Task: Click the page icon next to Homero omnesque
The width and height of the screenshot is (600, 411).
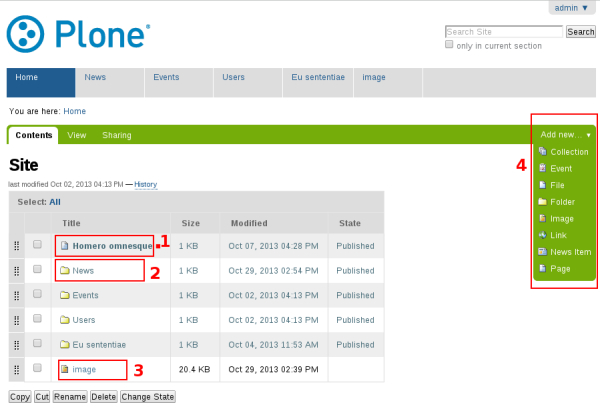Action: click(x=65, y=246)
